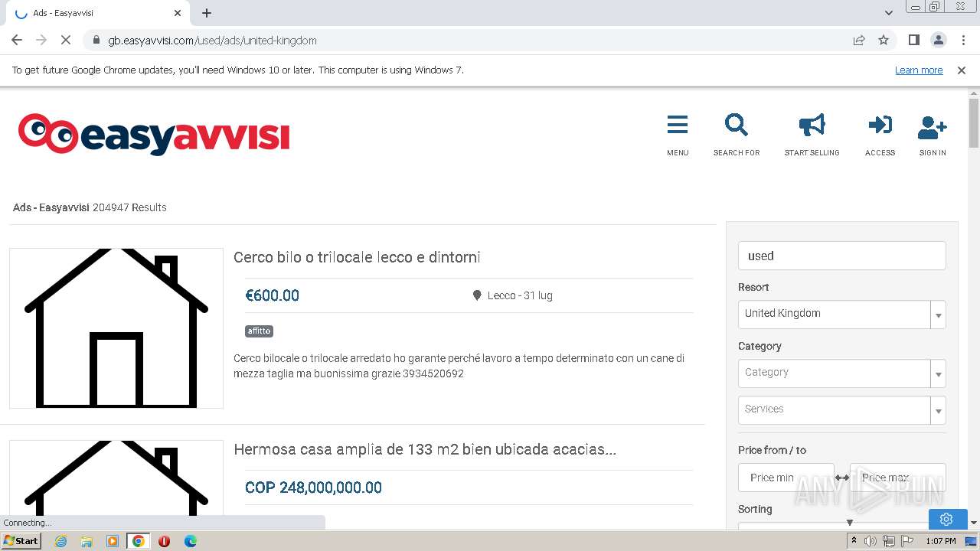Click the START SELLING megaphone icon
Image resolution: width=980 pixels, height=551 pixels.
pos(812,125)
